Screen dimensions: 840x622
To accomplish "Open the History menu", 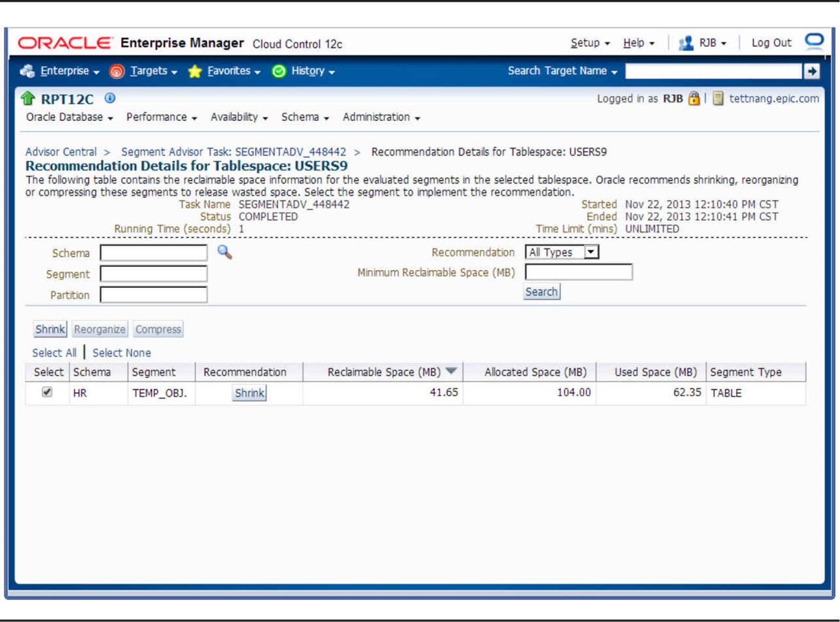I will (x=313, y=71).
